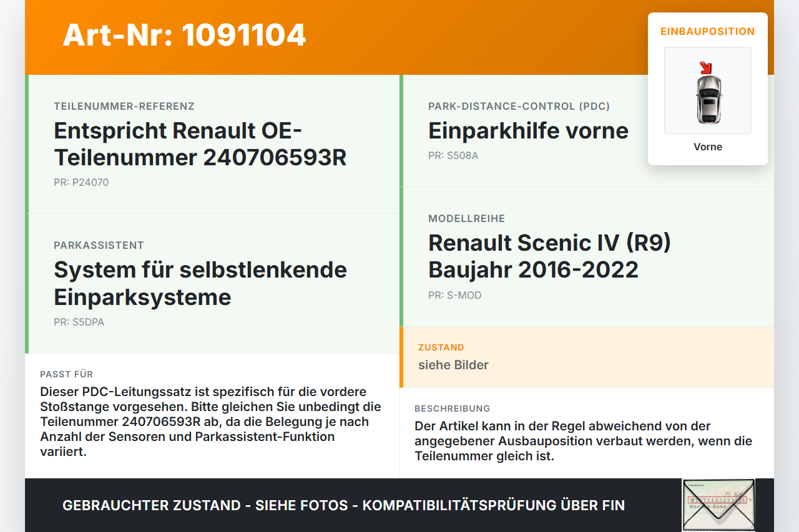799x532 pixels.
Task: Click the car image with the red arrow
Action: point(708,90)
